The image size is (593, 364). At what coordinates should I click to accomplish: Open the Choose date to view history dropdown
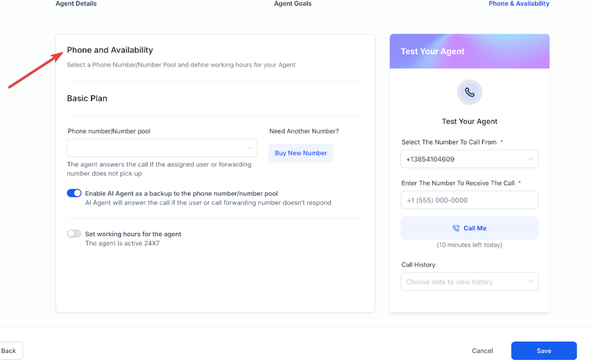click(469, 282)
